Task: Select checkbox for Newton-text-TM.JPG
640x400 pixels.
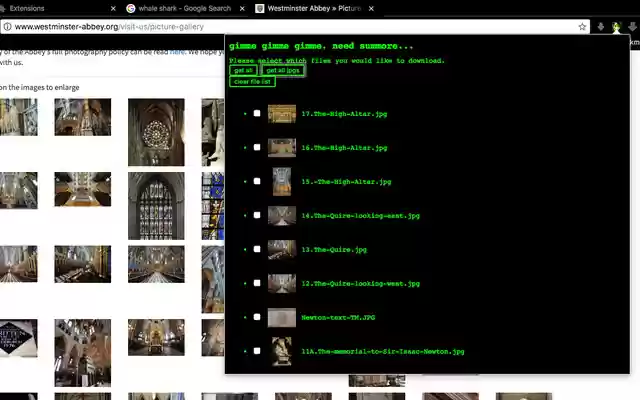Action: tap(257, 317)
